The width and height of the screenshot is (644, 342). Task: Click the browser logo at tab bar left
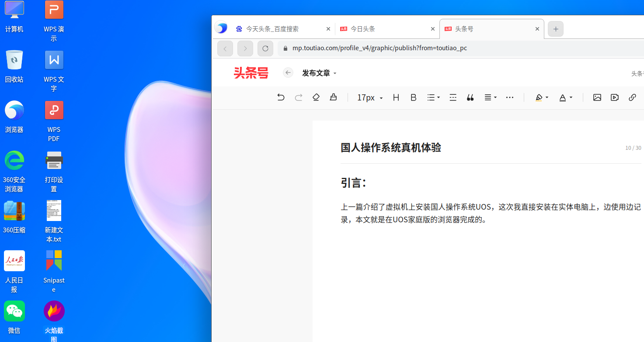point(221,28)
